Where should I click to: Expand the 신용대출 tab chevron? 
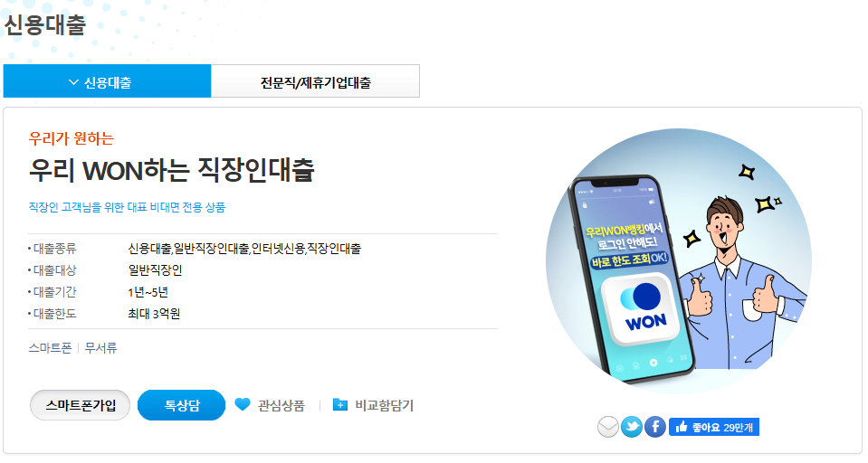coord(73,82)
